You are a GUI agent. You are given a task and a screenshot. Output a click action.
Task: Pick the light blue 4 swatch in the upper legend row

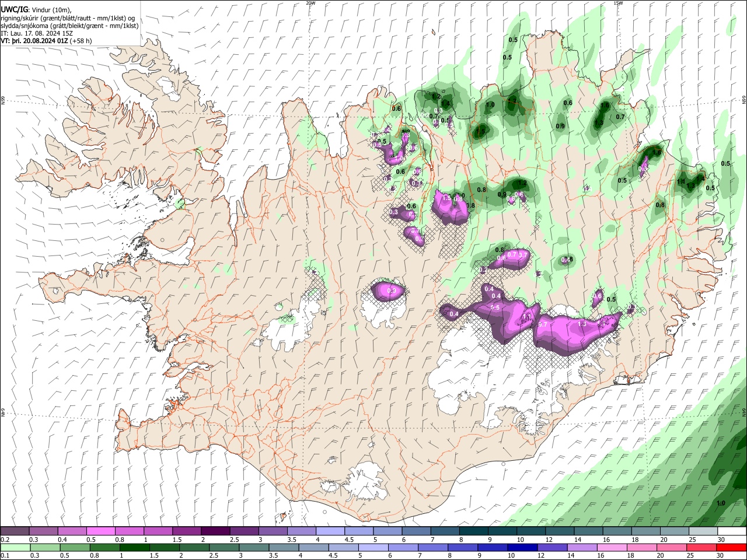pos(330,531)
